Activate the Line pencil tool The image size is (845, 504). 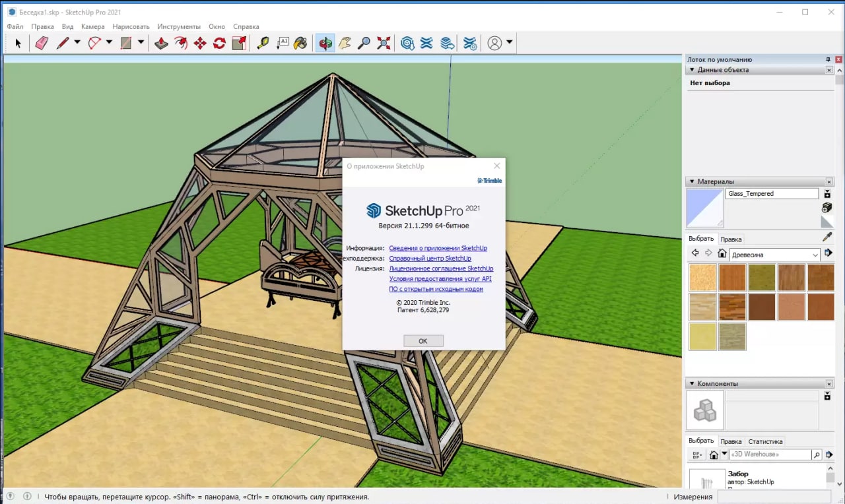click(x=63, y=44)
